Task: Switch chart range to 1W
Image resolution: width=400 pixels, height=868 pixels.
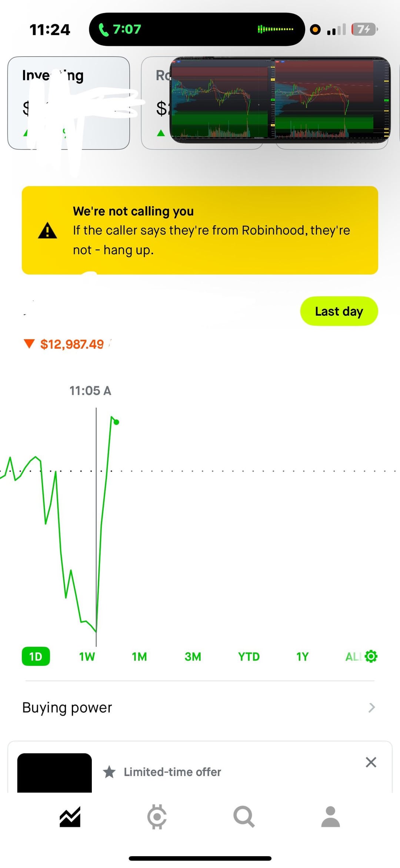Action: 87,656
